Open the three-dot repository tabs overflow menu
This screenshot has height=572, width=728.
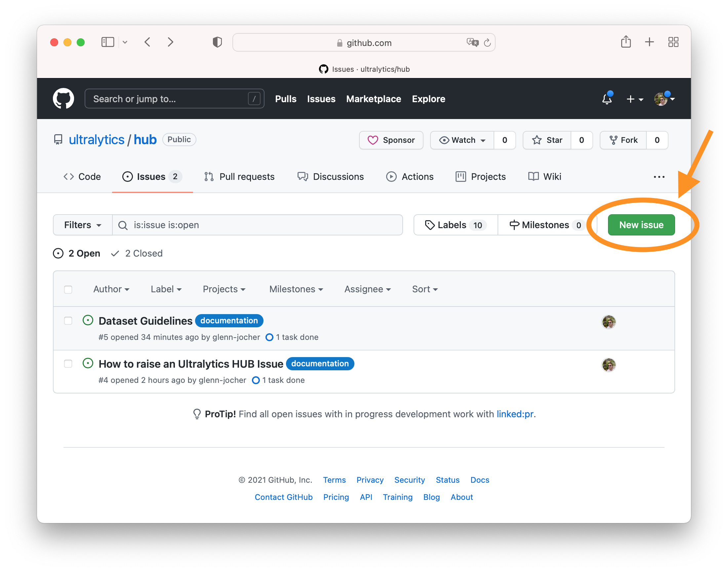[659, 177]
